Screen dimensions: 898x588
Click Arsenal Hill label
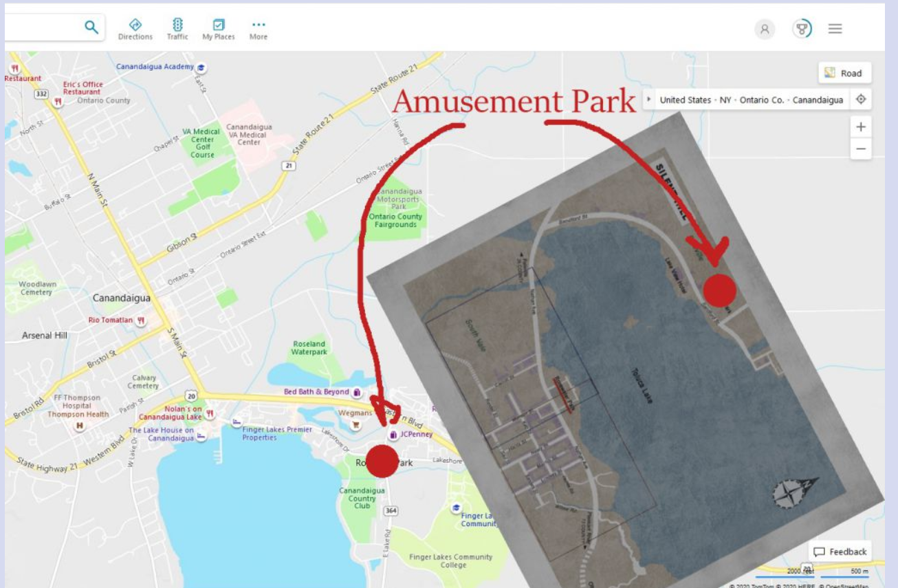(x=45, y=336)
